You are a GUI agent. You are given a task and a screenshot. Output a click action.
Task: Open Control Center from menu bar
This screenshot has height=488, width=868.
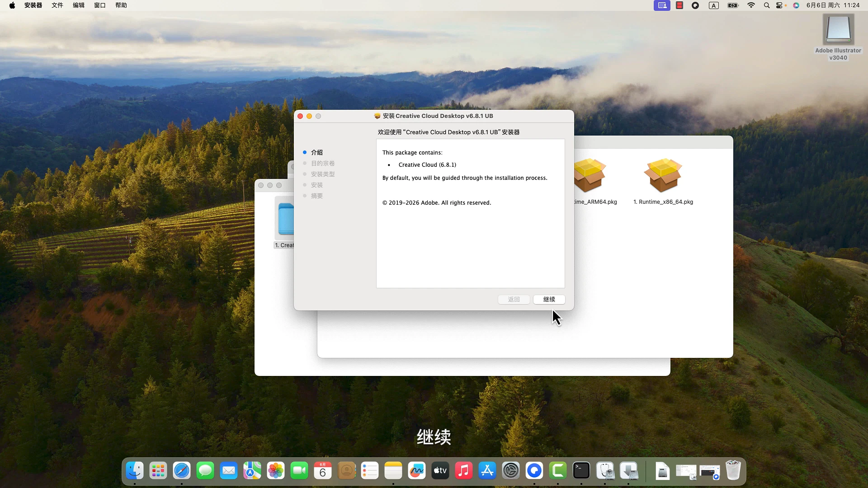tap(780, 5)
